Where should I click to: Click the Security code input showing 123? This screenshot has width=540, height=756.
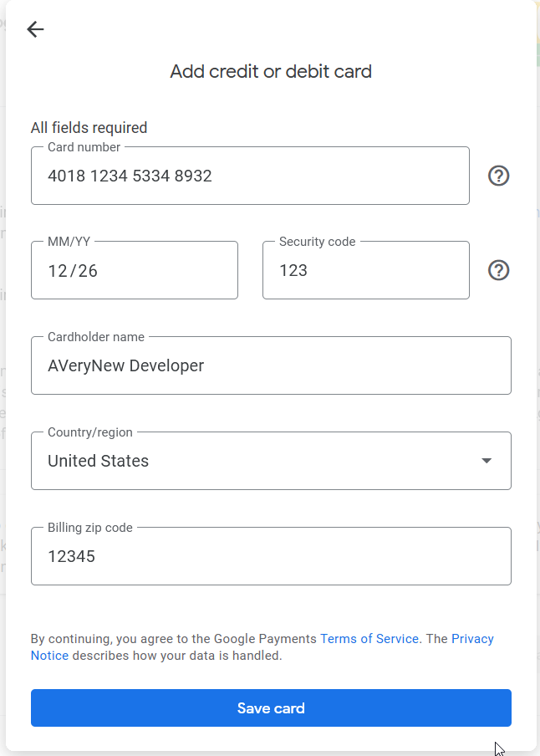click(x=364, y=271)
